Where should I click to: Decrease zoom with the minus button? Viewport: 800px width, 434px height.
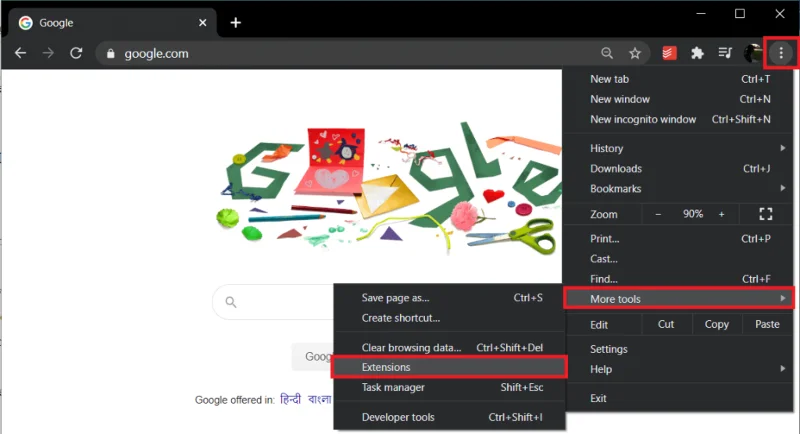pyautogui.click(x=658, y=214)
